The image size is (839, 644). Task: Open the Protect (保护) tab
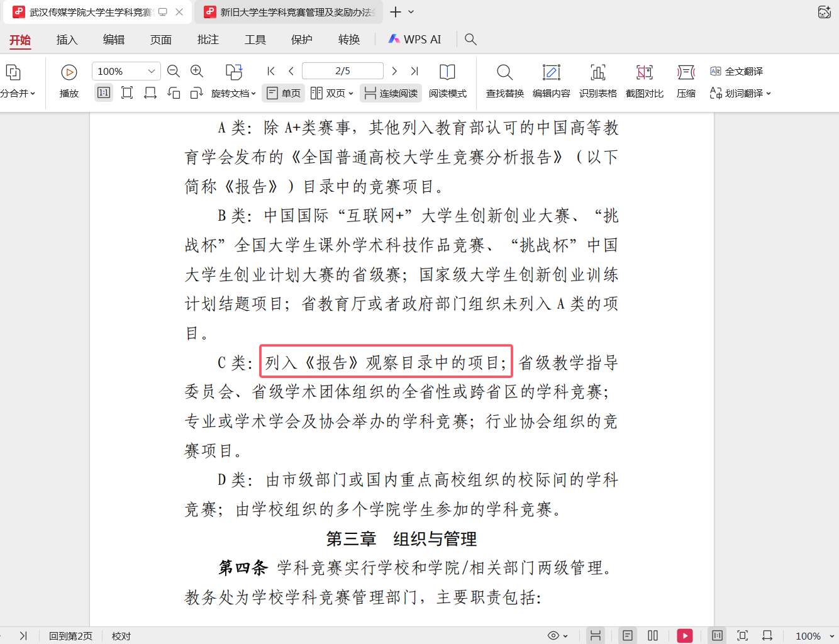302,40
